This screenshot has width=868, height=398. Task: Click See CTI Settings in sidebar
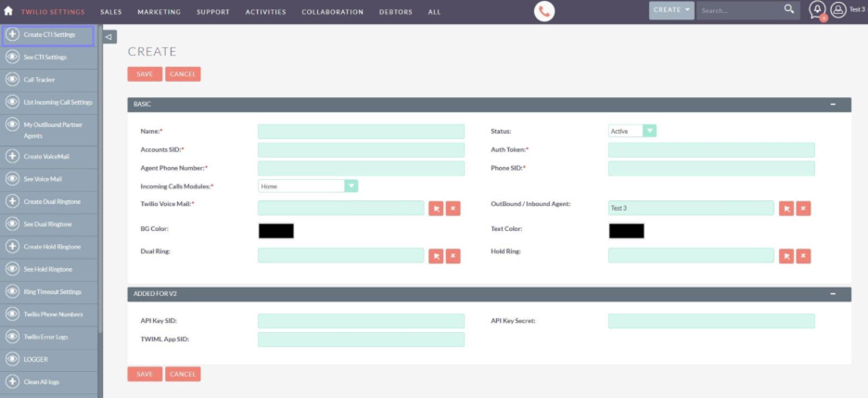45,58
